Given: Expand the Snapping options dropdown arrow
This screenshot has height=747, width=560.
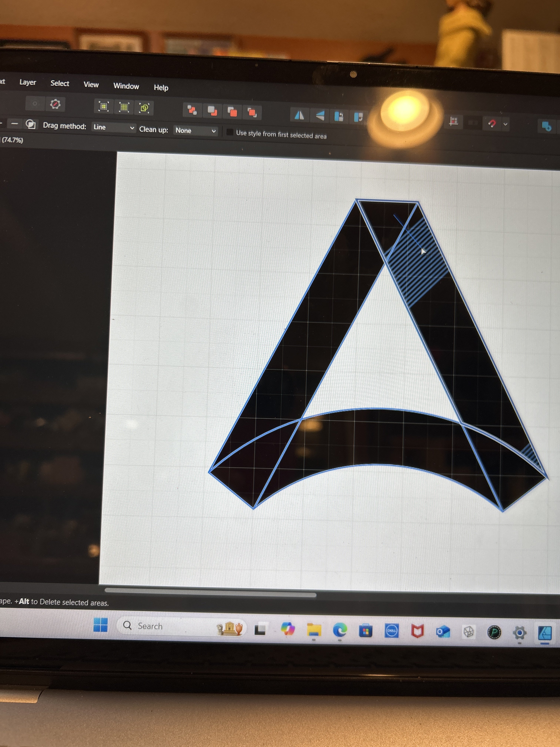Looking at the screenshot, I should coord(505,124).
